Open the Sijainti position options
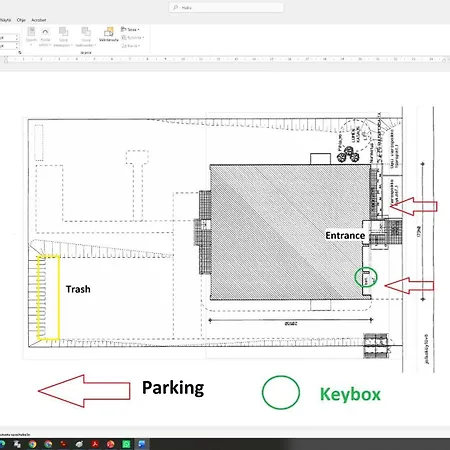The height and width of the screenshot is (450, 450). click(31, 36)
